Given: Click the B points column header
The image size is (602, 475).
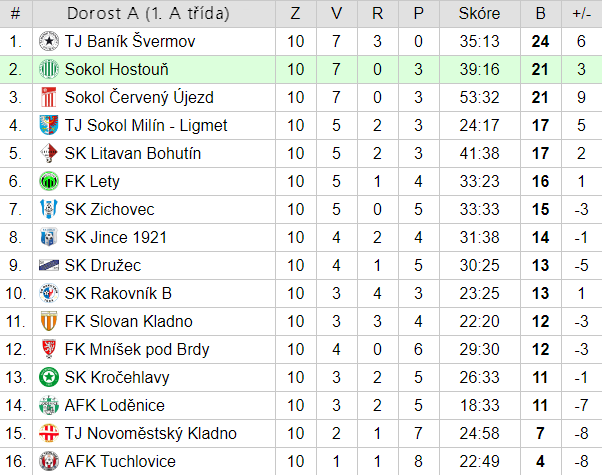Looking at the screenshot, I should (541, 14).
